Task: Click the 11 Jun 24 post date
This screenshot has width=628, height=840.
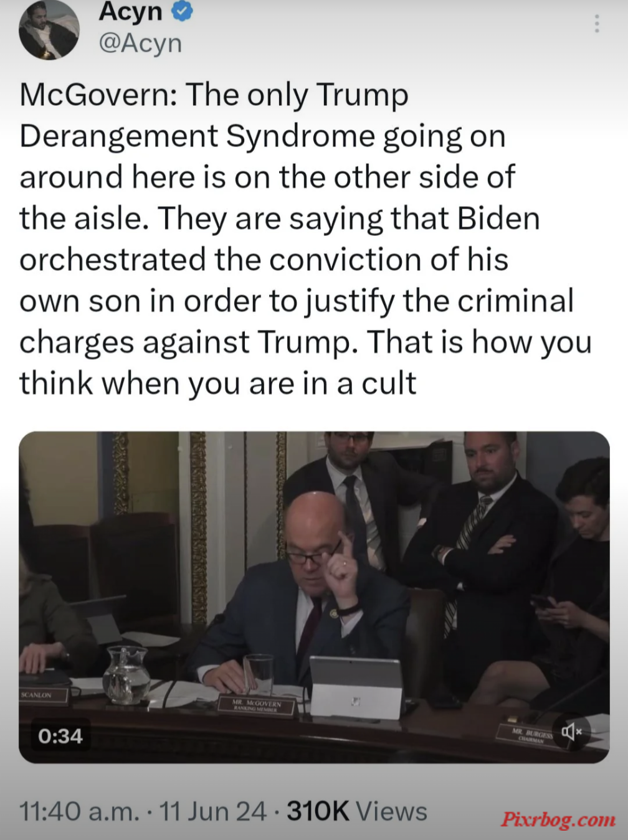Action: pos(213,811)
